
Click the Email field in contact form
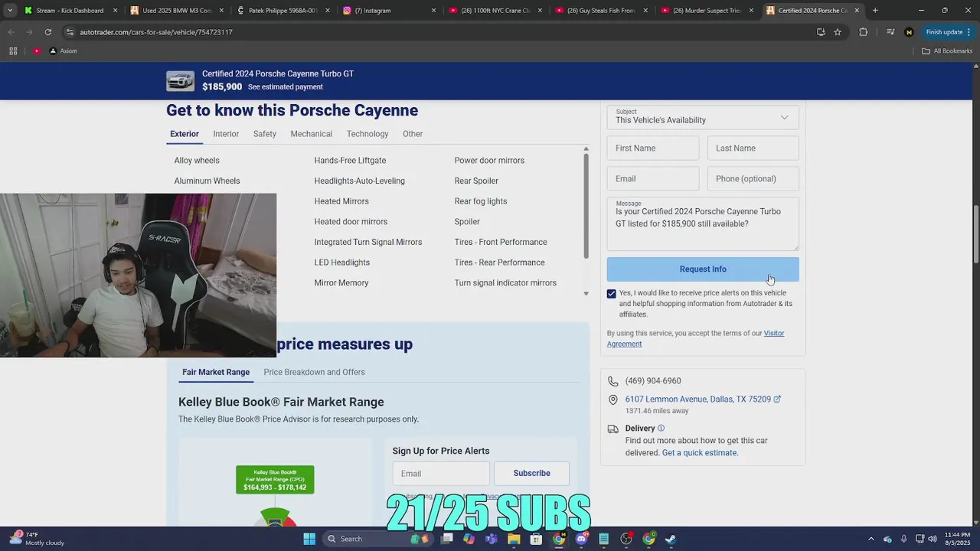[653, 179]
